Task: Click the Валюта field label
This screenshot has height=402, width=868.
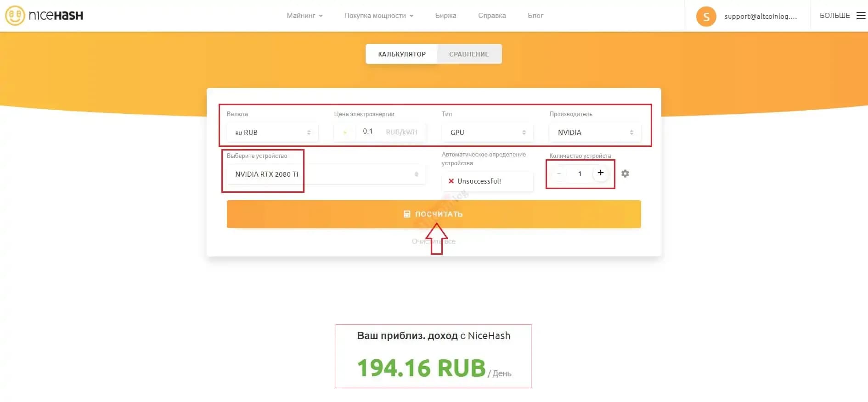Action: [237, 114]
